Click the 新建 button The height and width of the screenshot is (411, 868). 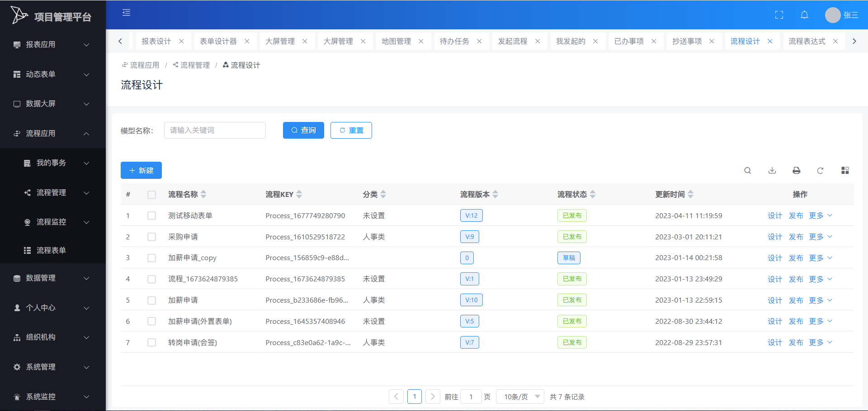[141, 170]
